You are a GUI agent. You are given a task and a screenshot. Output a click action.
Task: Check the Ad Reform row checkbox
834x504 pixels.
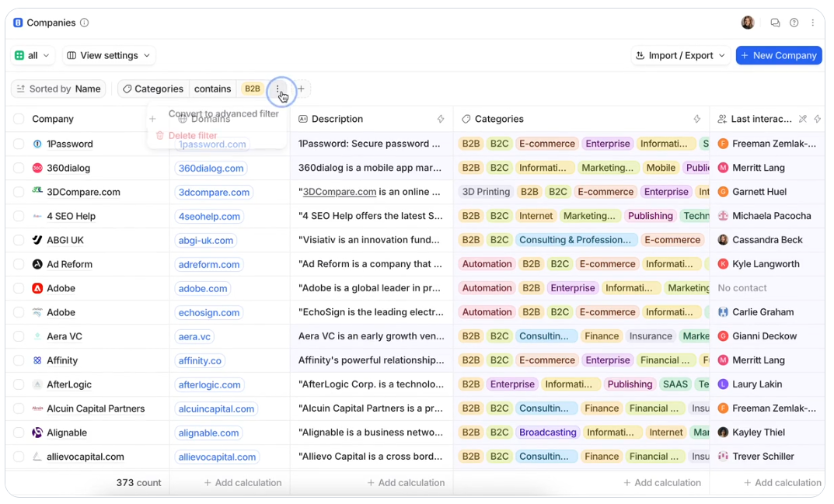click(19, 264)
